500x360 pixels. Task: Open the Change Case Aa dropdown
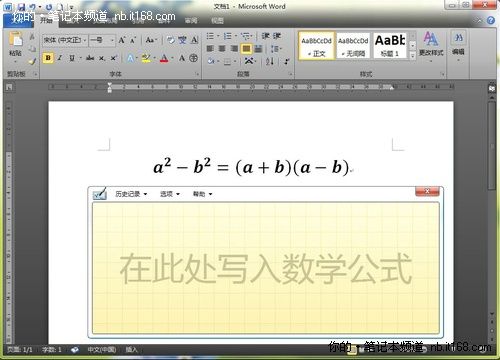click(151, 40)
